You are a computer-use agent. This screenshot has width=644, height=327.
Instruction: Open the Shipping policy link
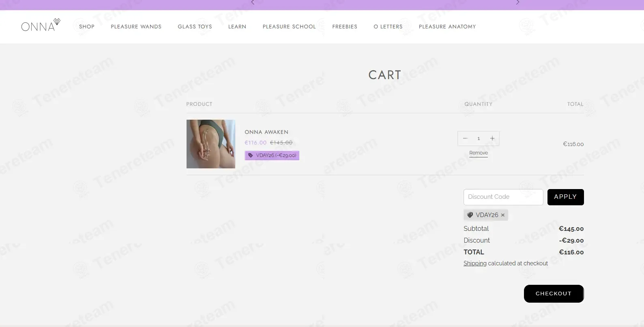click(x=475, y=263)
